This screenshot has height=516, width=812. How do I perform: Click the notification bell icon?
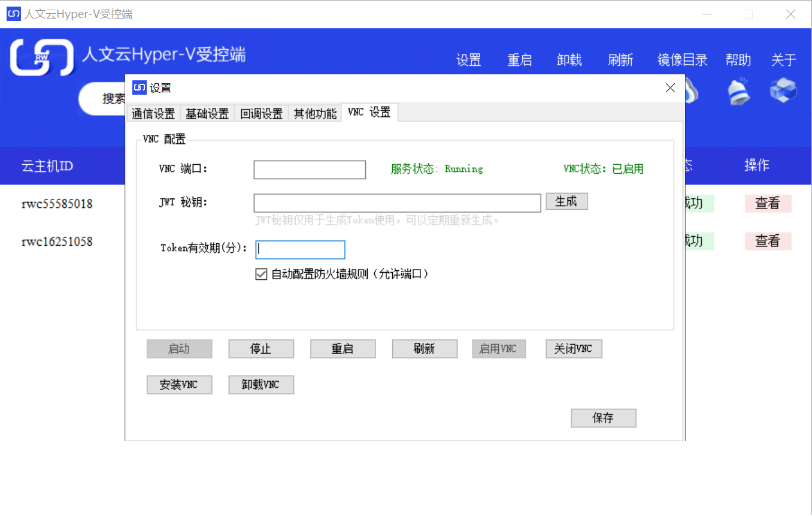(738, 91)
